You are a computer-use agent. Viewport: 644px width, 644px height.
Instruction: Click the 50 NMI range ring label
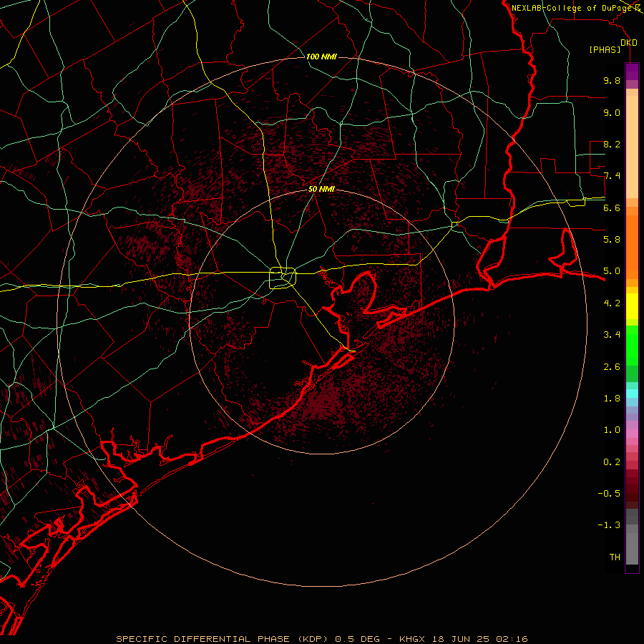[x=321, y=189]
